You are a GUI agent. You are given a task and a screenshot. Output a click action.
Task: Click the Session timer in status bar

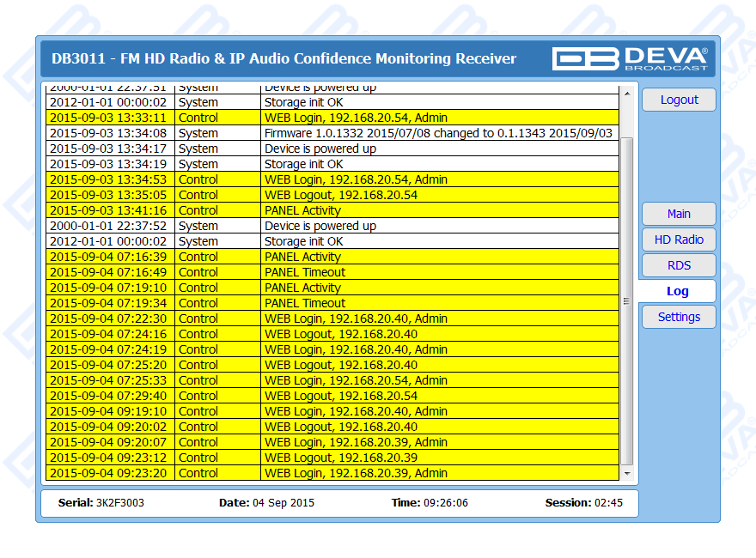[584, 503]
